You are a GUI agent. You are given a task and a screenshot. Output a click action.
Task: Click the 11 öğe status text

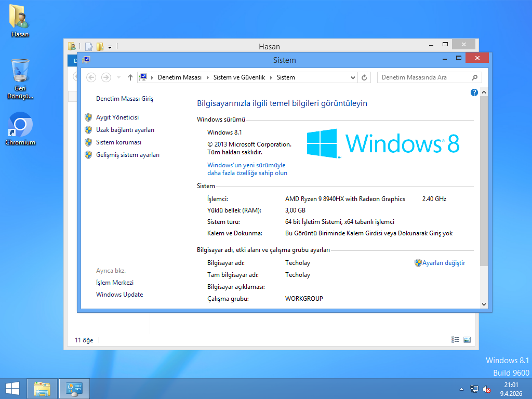[x=84, y=340]
